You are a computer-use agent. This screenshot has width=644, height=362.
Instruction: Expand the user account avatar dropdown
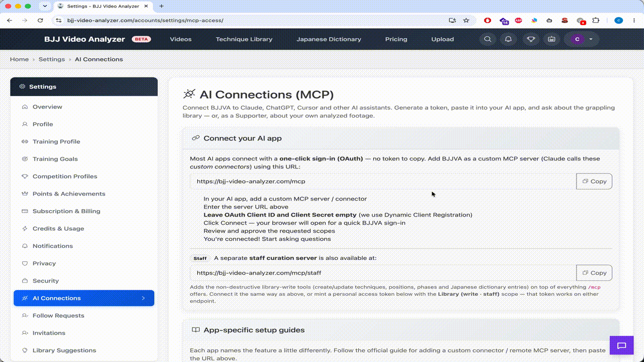(582, 39)
